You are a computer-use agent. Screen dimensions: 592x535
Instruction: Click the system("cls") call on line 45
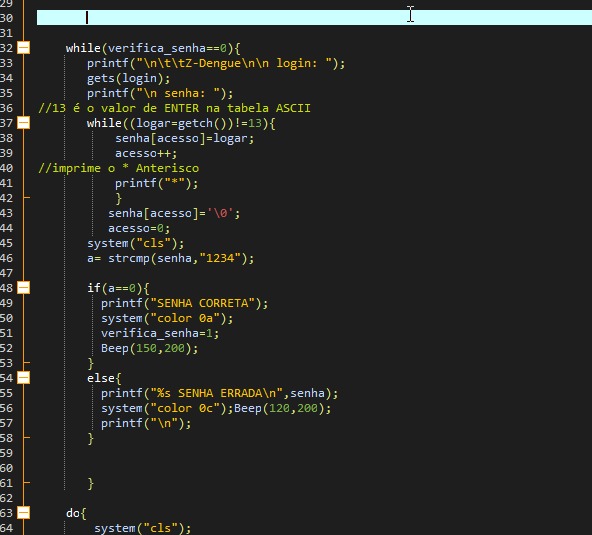136,243
